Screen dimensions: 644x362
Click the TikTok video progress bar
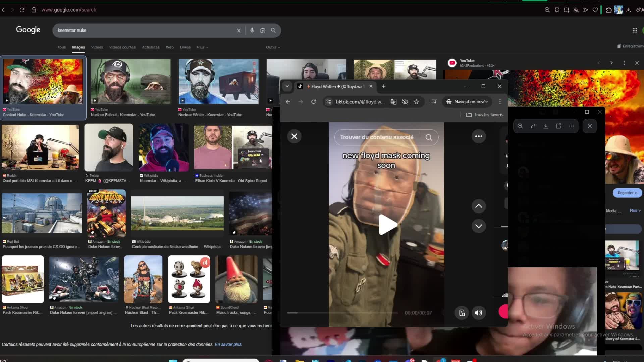(x=342, y=313)
